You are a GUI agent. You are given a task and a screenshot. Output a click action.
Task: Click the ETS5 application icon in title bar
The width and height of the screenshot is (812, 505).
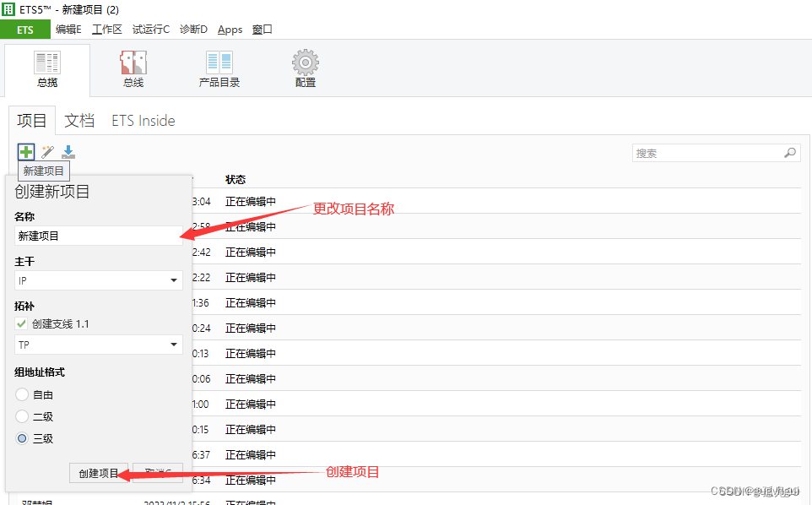[x=8, y=9]
